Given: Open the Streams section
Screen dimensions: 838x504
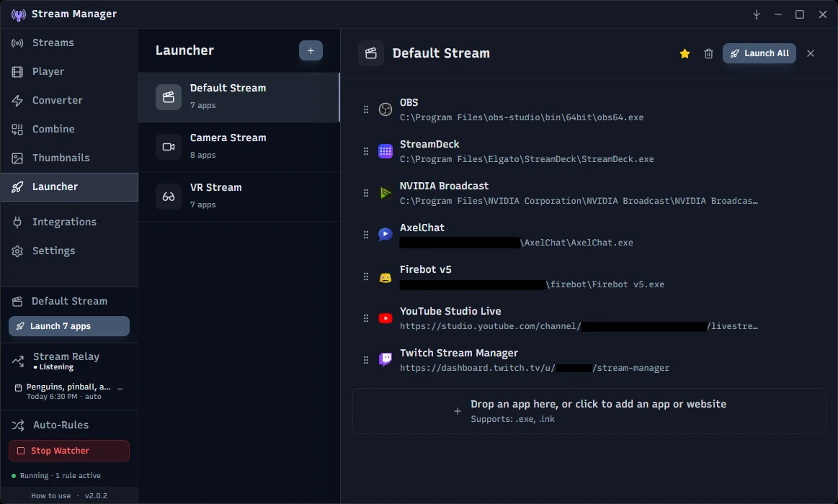Looking at the screenshot, I should (x=69, y=42).
